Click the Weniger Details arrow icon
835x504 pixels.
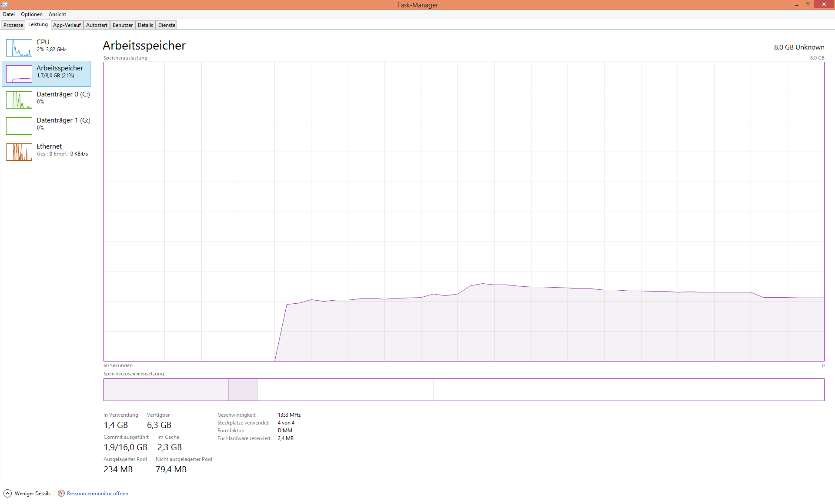point(8,493)
